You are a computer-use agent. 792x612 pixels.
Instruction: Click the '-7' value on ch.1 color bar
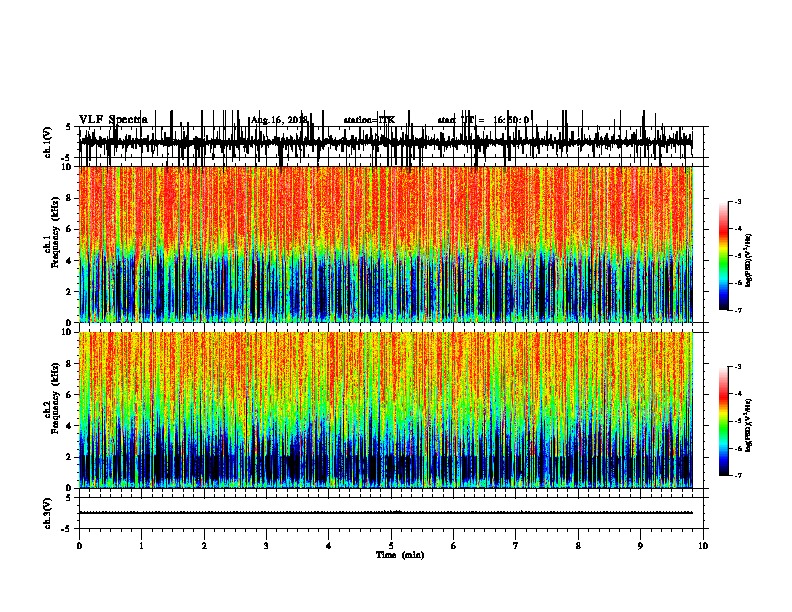tap(737, 310)
